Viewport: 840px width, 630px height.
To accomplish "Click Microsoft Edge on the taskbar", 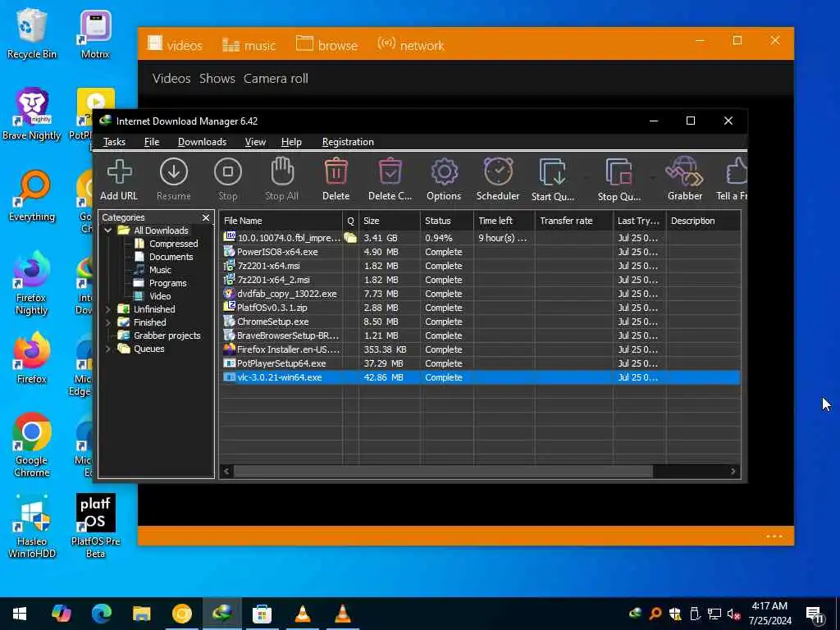I will click(101, 613).
